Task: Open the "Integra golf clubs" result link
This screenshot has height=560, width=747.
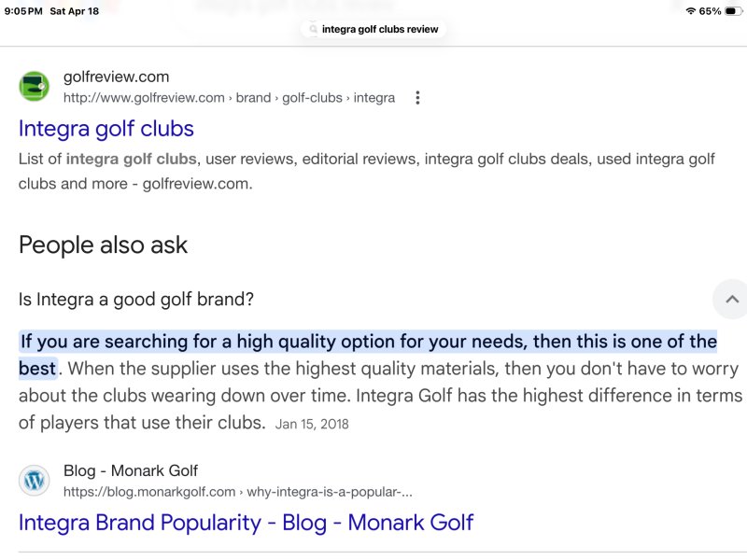Action: [x=106, y=129]
